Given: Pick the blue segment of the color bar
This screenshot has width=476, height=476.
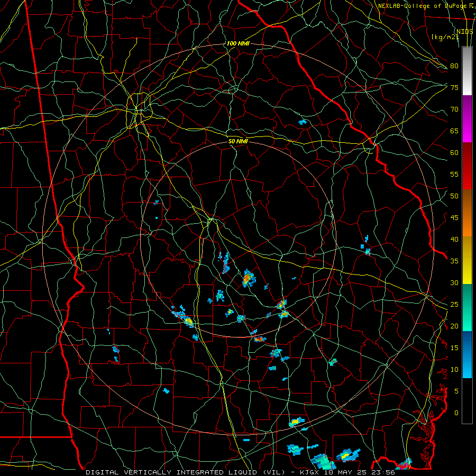Looking at the screenshot, I should [x=467, y=354].
